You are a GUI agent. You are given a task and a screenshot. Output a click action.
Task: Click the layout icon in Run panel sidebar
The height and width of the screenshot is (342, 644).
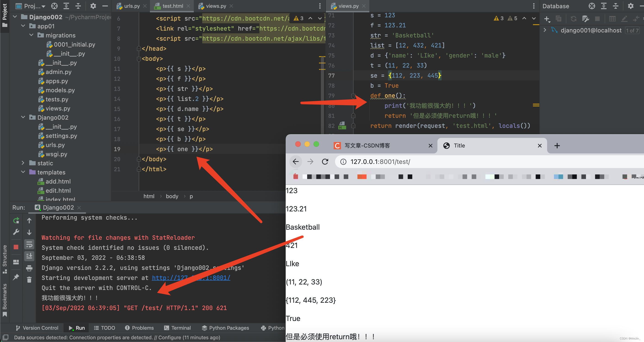pyautogui.click(x=16, y=262)
